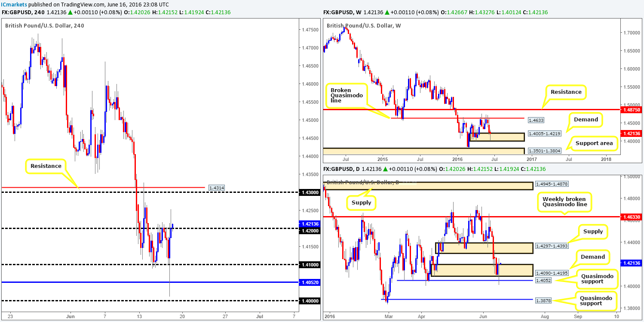Image resolution: width=644 pixels, height=322 pixels.
Task: Click the 1.4052 Quasimodo support price tag
Action: point(543,280)
